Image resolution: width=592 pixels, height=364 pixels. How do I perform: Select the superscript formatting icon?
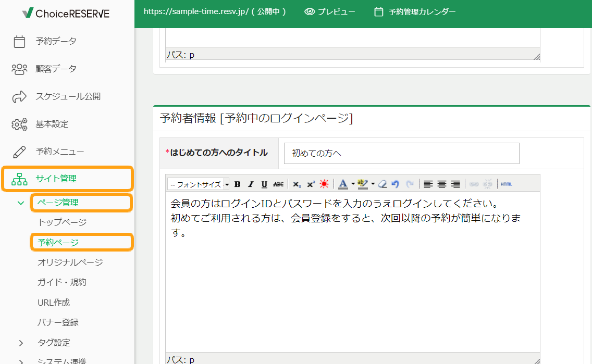click(x=311, y=183)
